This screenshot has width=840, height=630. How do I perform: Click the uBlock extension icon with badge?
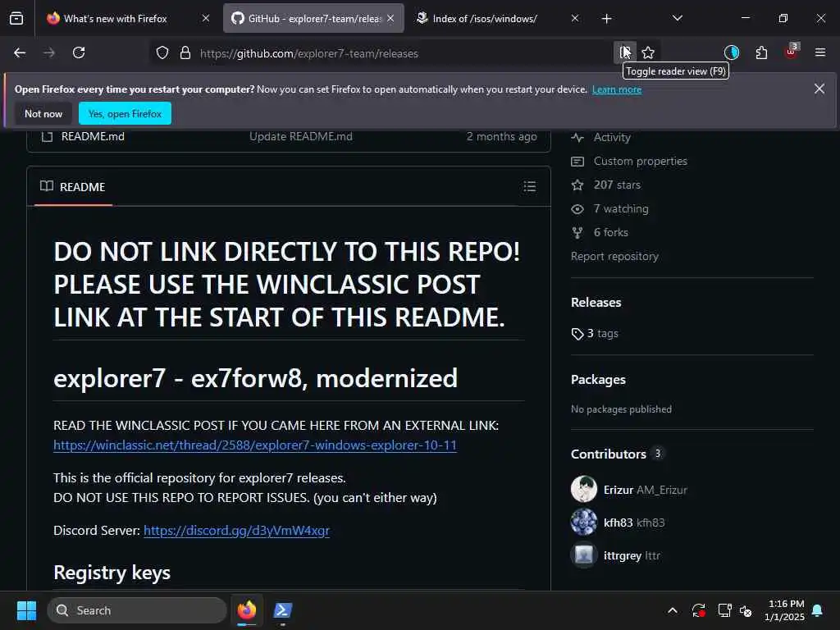792,52
